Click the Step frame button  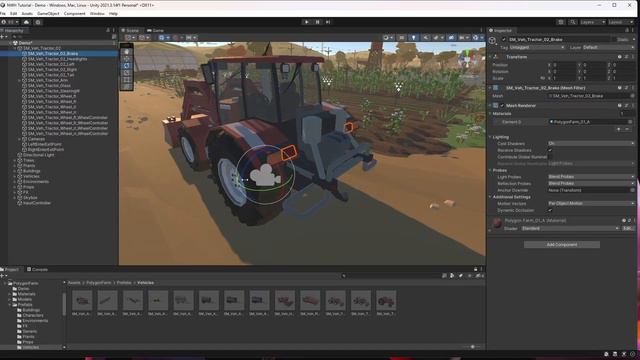328,22
